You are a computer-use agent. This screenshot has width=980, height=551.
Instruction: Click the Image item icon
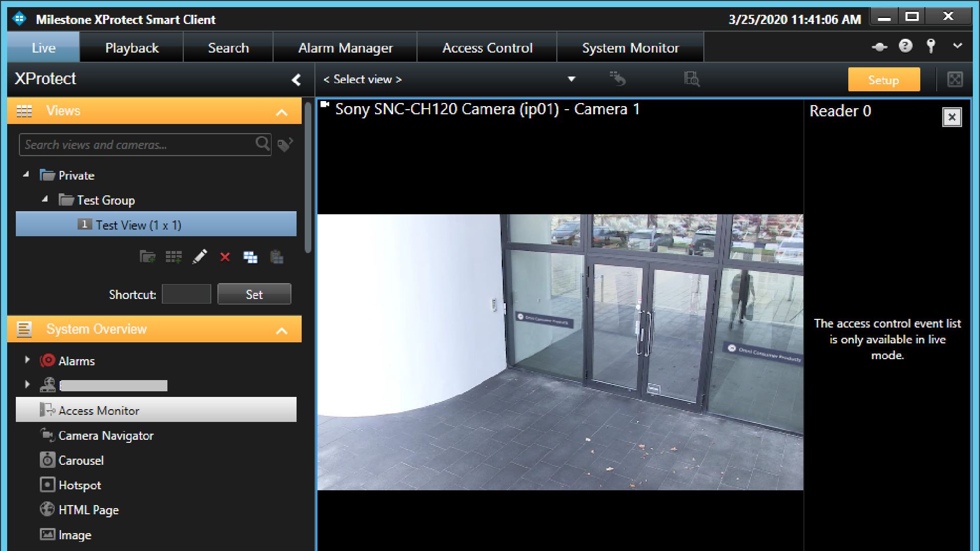coord(47,534)
